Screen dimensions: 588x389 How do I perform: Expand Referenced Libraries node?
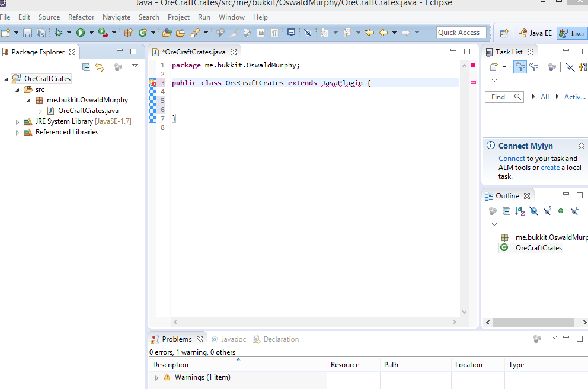[17, 133]
